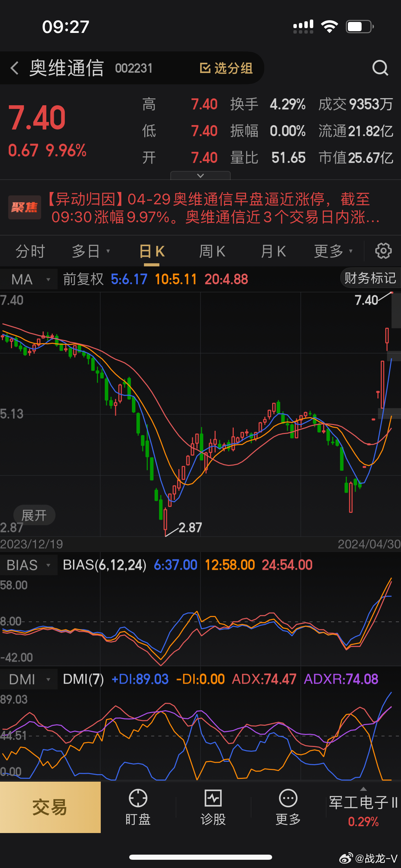Viewport: 401px width, 868px height.
Task: Tap the stock code 002231
Action: (134, 68)
